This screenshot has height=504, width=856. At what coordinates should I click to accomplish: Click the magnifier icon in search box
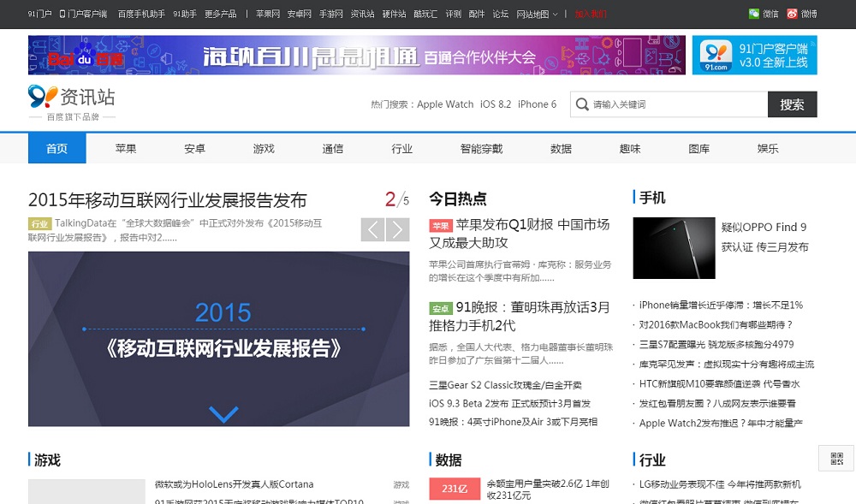pos(582,104)
